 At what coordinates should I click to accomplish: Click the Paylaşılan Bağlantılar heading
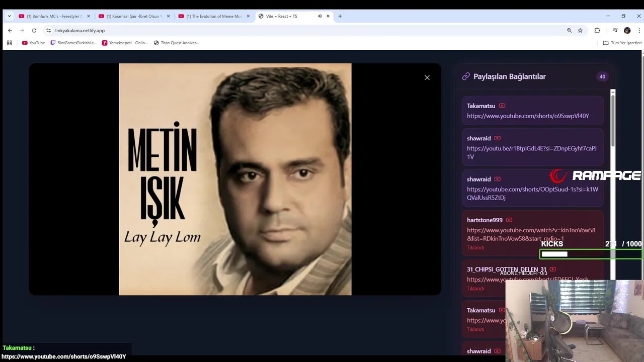(x=510, y=76)
